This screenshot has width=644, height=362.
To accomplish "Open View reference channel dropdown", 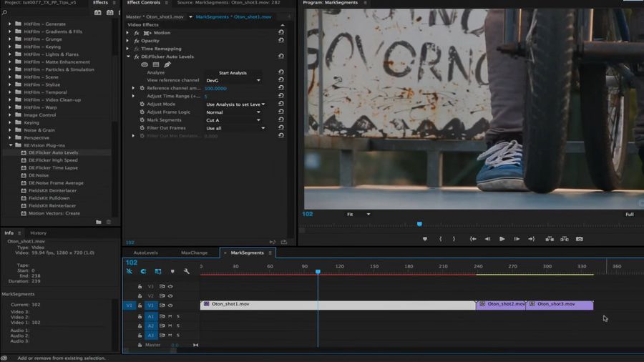I will [235, 80].
